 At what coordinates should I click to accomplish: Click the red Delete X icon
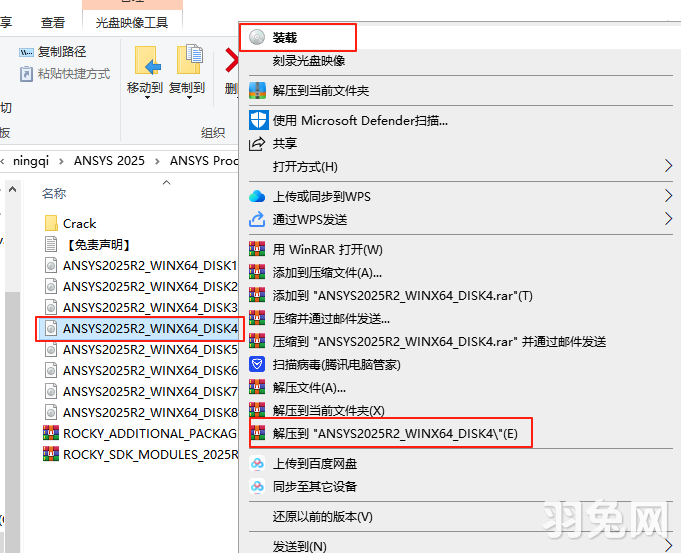[231, 60]
